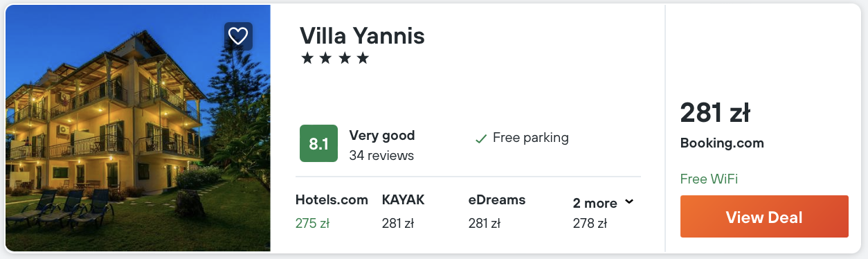This screenshot has height=259, width=868.
Task: Click the green 8.1 rating badge
Action: 318,143
